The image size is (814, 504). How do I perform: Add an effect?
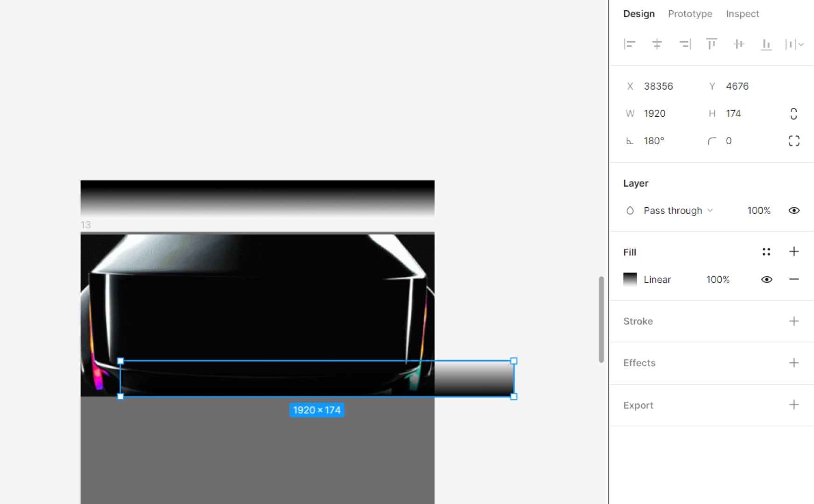pos(794,363)
